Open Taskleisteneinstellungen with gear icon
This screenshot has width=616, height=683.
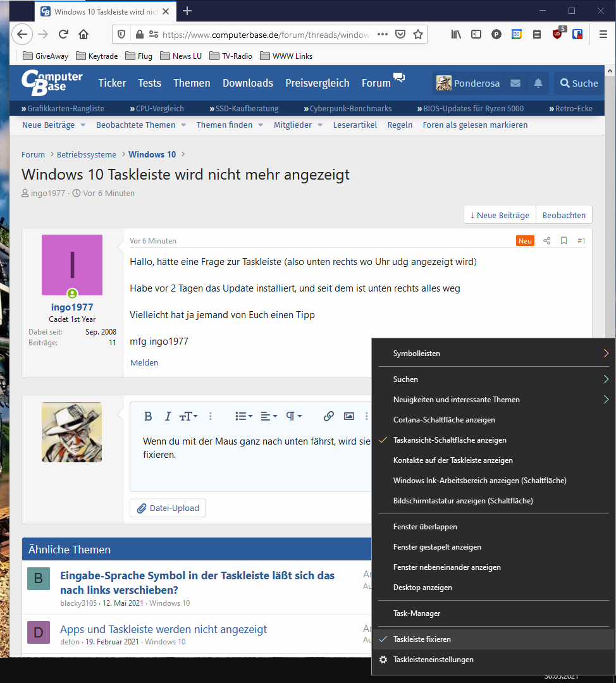click(493, 660)
